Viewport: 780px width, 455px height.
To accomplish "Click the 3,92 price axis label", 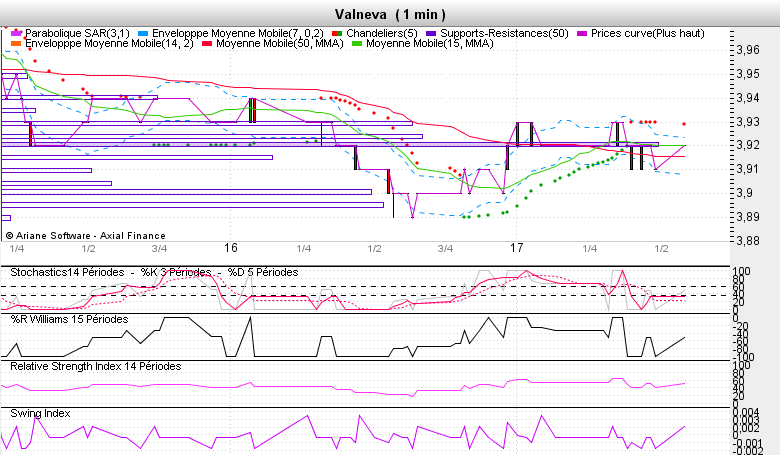I will pyautogui.click(x=748, y=145).
